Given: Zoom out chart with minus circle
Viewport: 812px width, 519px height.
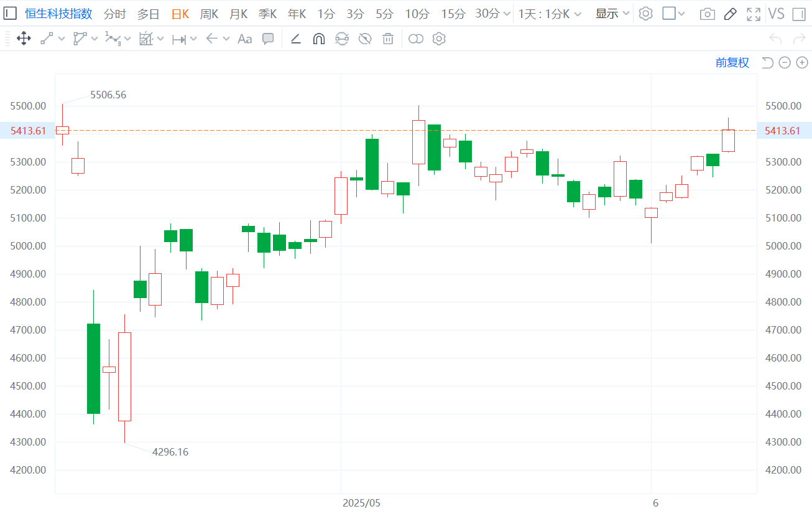Looking at the screenshot, I should click(785, 62).
